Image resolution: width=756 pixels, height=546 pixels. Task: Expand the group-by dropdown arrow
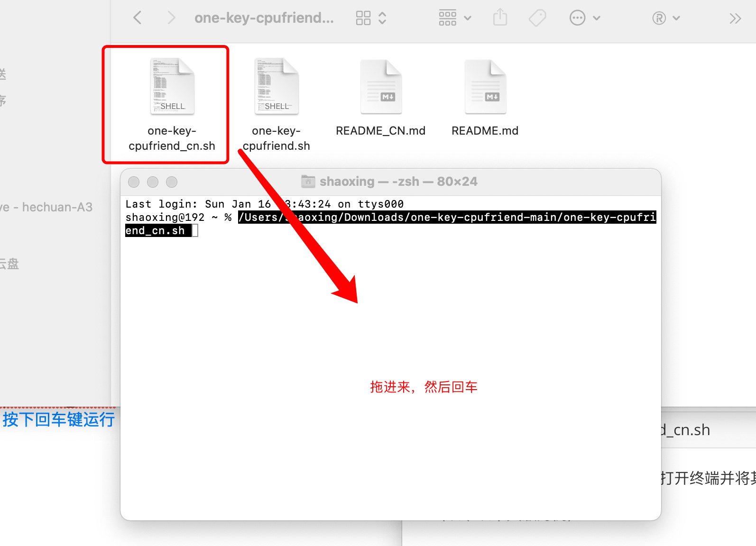point(468,18)
